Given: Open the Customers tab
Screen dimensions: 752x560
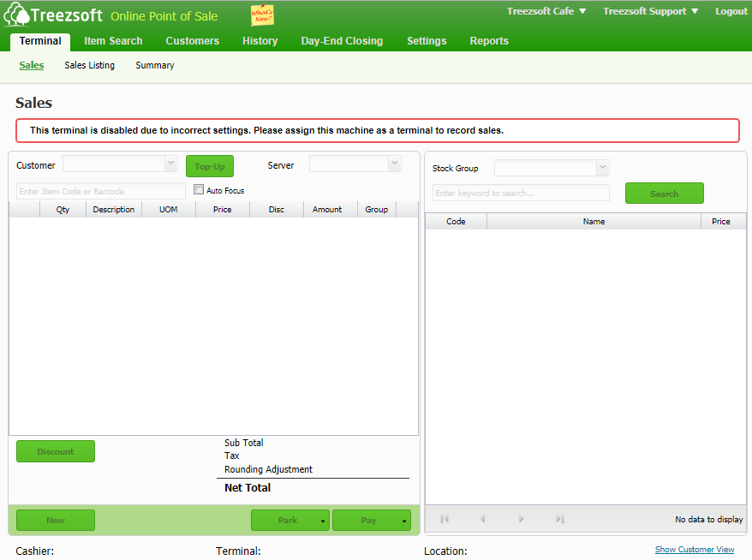Looking at the screenshot, I should [193, 41].
